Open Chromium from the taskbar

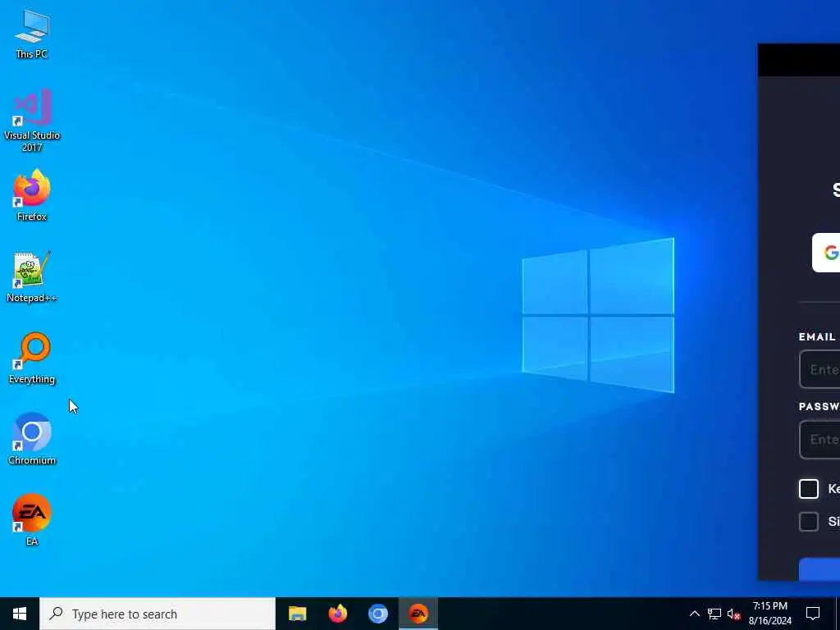[x=377, y=614]
